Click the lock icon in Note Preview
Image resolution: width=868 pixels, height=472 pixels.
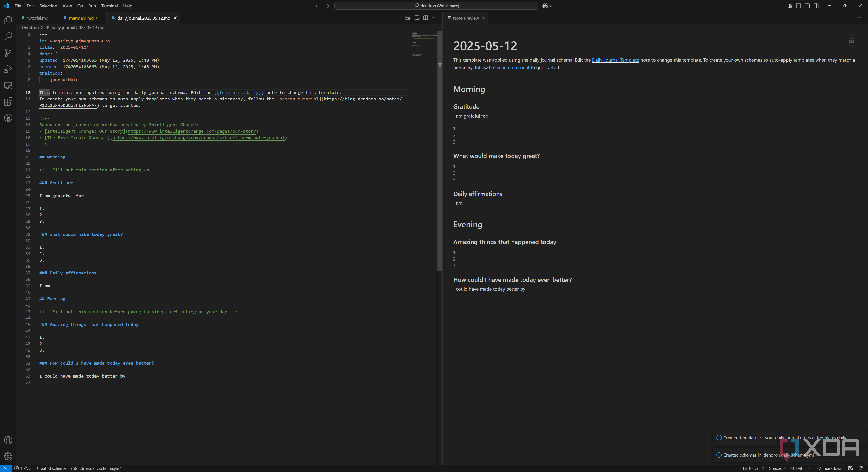tap(851, 40)
